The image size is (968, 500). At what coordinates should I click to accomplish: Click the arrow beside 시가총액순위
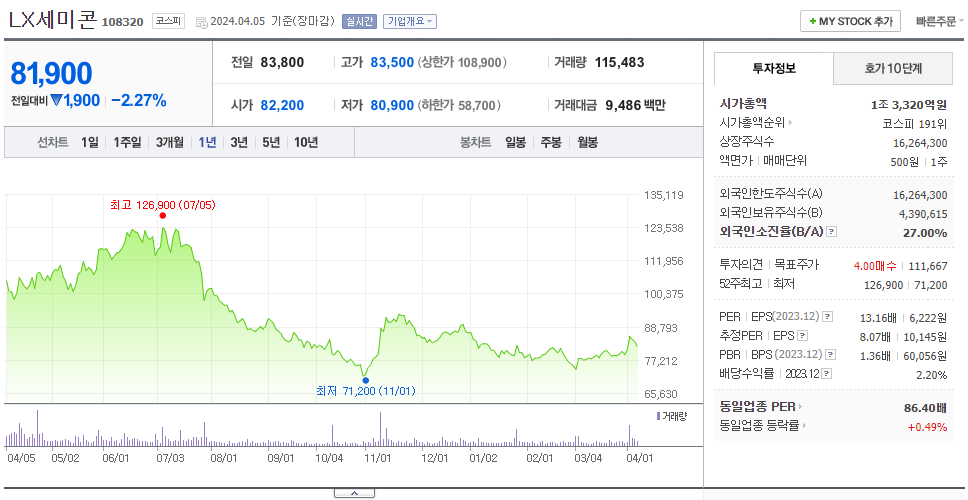790,123
